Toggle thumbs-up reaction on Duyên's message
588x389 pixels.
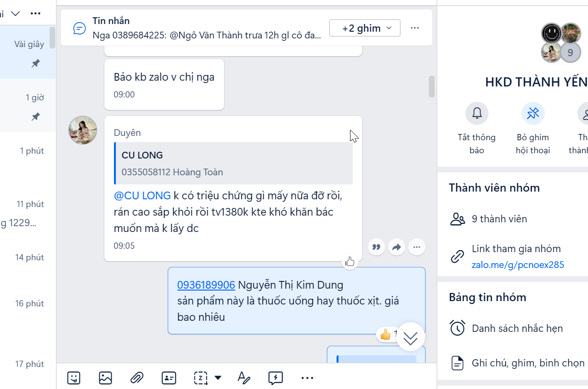pyautogui.click(x=350, y=262)
